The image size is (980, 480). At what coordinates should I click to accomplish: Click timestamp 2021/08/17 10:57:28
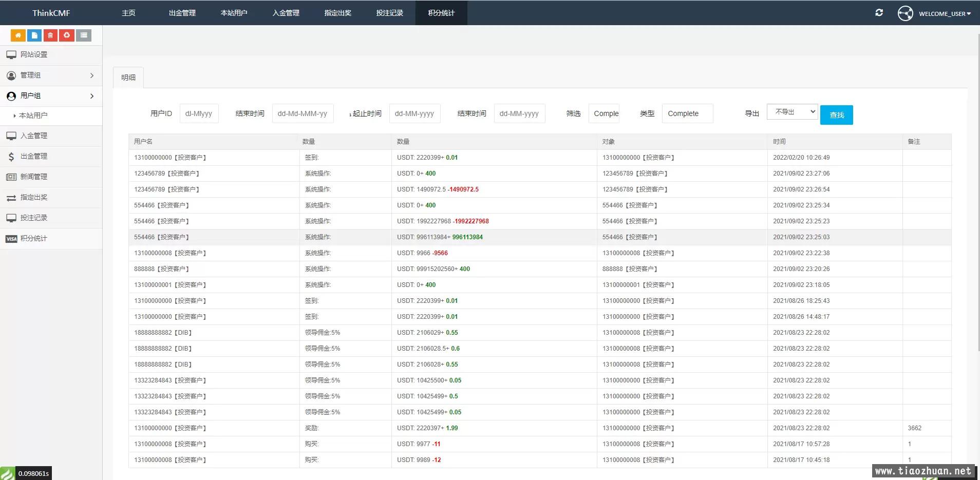(801, 444)
